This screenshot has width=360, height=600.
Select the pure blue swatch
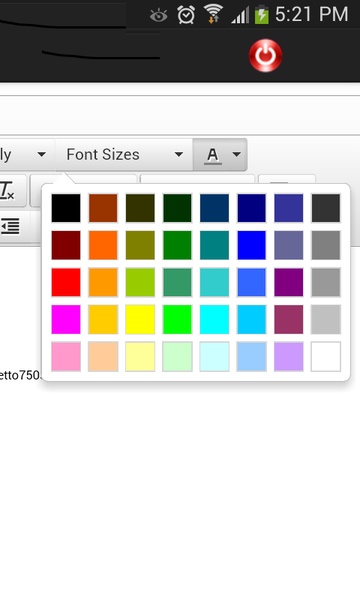(251, 245)
